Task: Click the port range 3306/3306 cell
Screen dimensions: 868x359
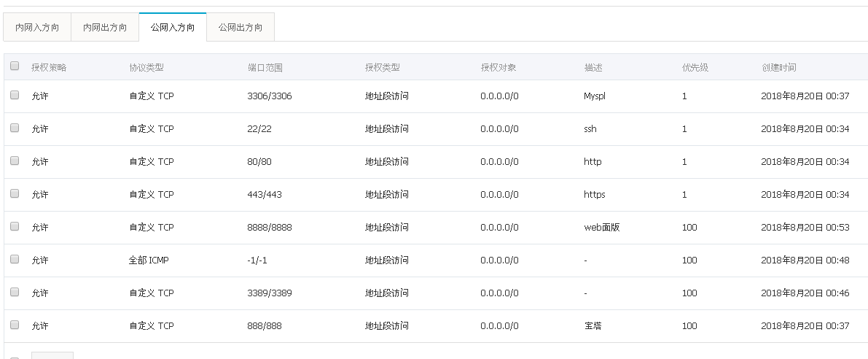Action: tap(270, 96)
